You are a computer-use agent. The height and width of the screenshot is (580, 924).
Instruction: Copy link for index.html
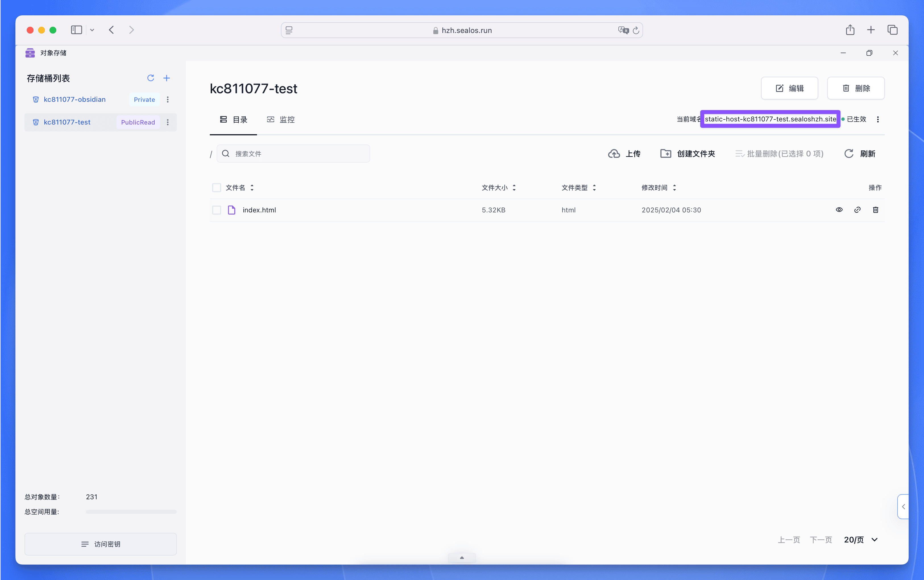857,210
